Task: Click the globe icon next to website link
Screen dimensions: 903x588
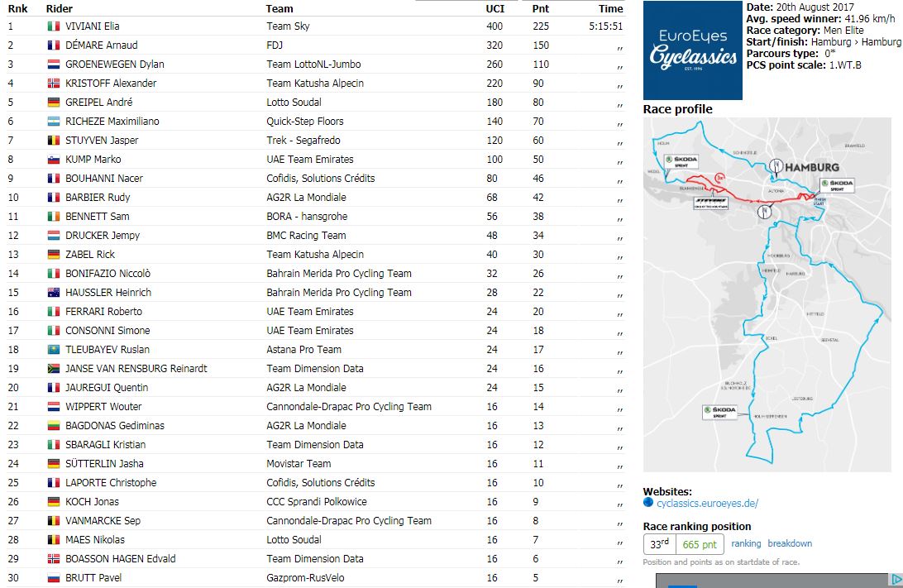Action: click(x=648, y=502)
